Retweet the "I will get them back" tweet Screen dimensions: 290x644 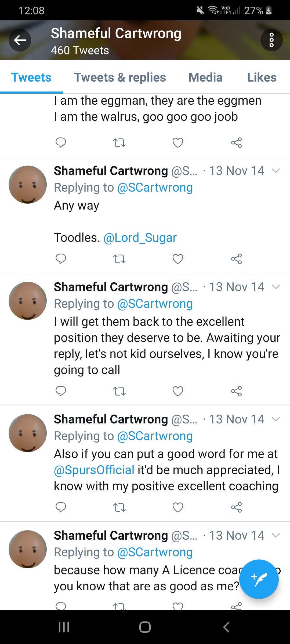pos(119,391)
